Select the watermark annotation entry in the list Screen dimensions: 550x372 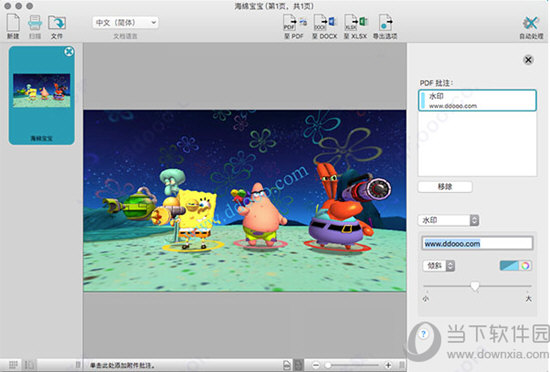coord(477,101)
